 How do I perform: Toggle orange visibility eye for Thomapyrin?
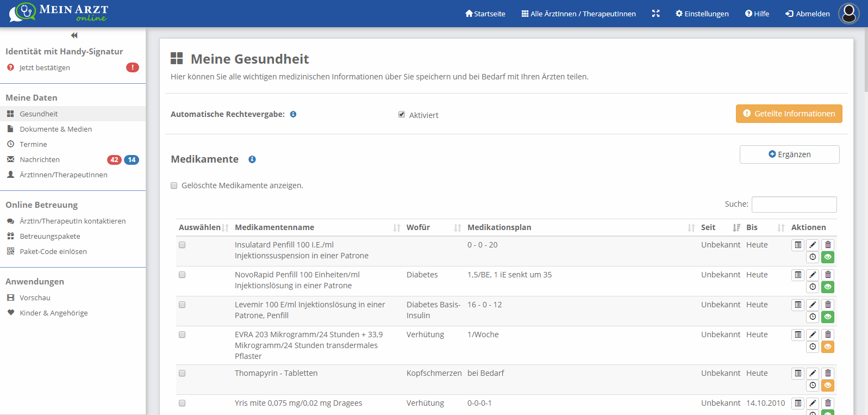click(828, 386)
